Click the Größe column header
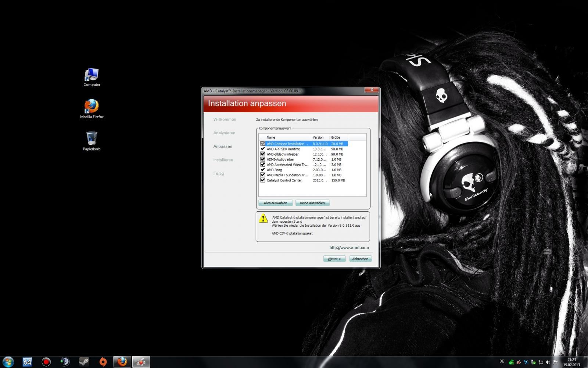The image size is (588, 368). [338, 137]
